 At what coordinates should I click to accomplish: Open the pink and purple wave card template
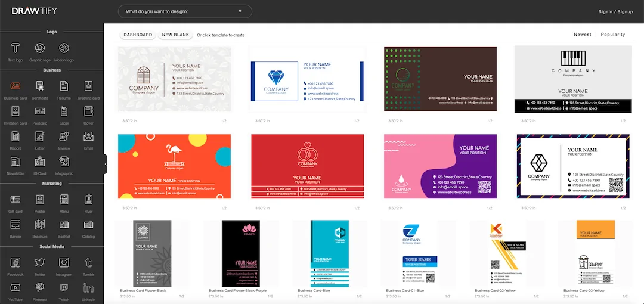pos(440,166)
